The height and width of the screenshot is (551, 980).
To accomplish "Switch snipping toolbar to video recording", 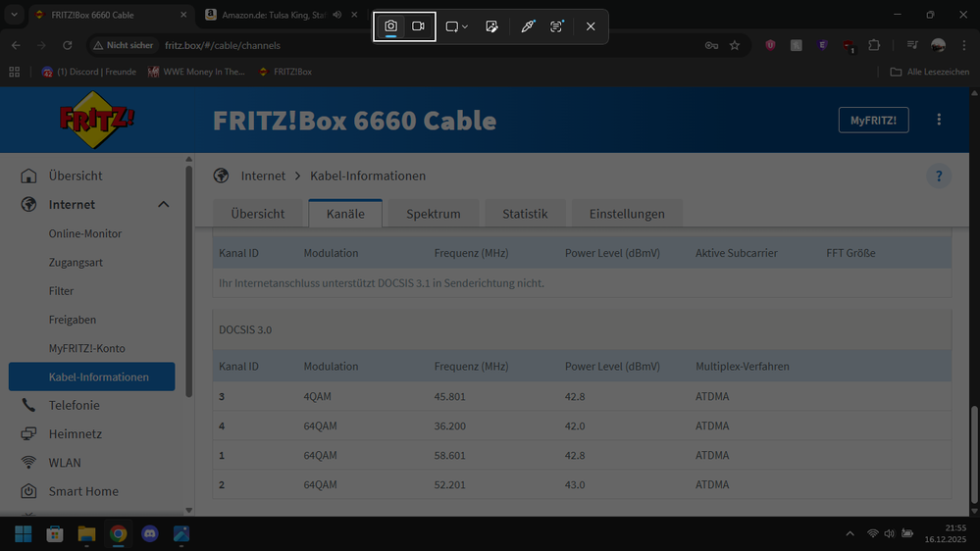I will point(418,26).
